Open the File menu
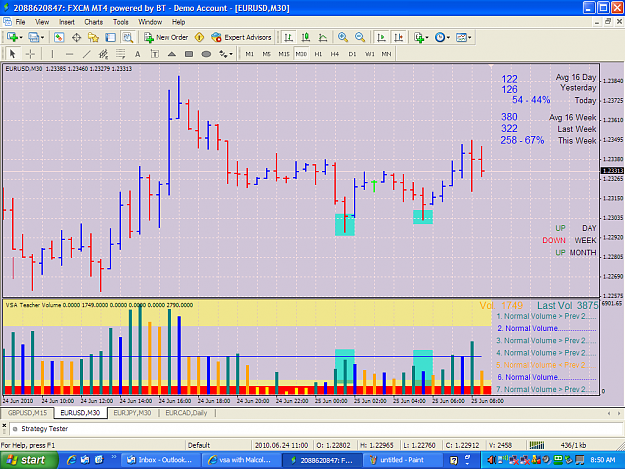 20,22
